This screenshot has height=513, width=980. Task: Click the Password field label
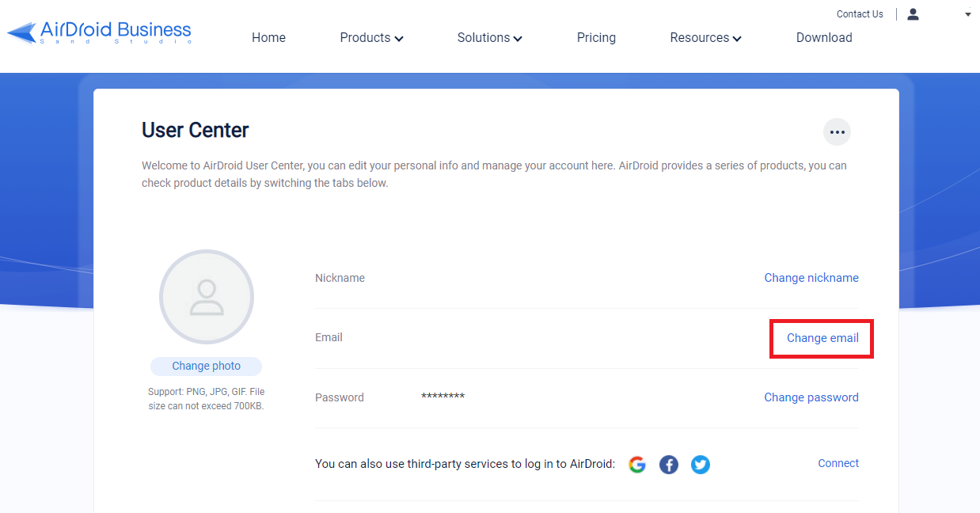[x=340, y=397]
